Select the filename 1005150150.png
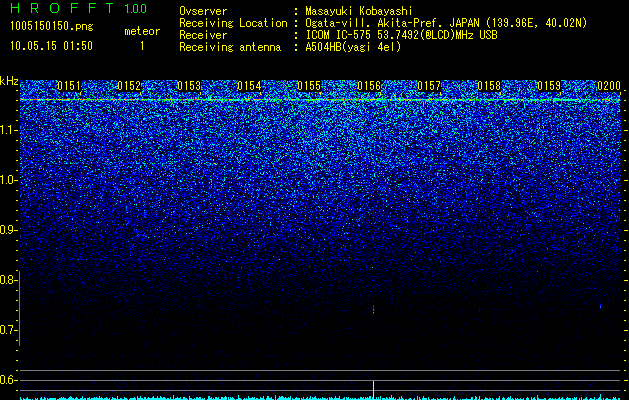 click(x=52, y=26)
